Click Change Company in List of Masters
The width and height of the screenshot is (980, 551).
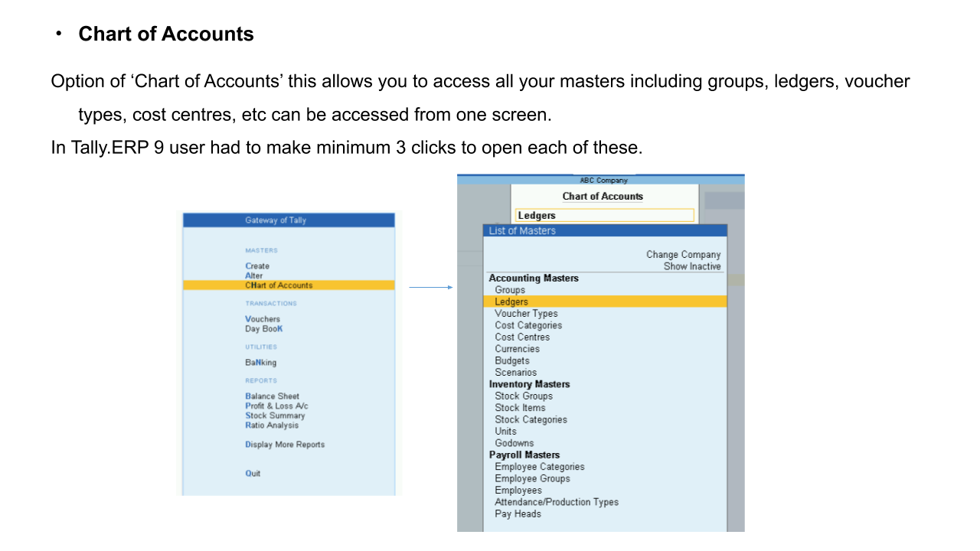click(683, 255)
